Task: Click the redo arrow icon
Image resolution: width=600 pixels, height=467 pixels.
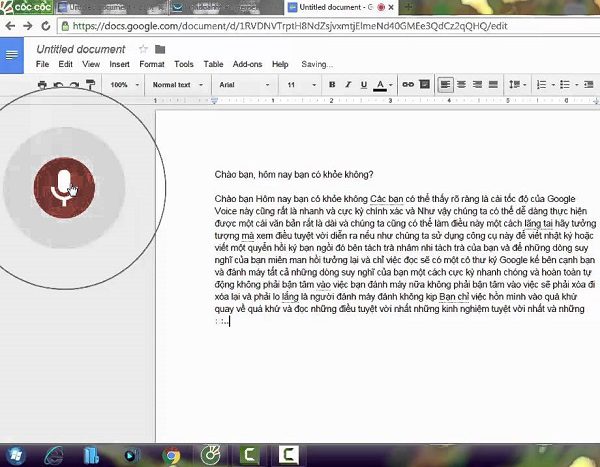Action: pos(74,85)
